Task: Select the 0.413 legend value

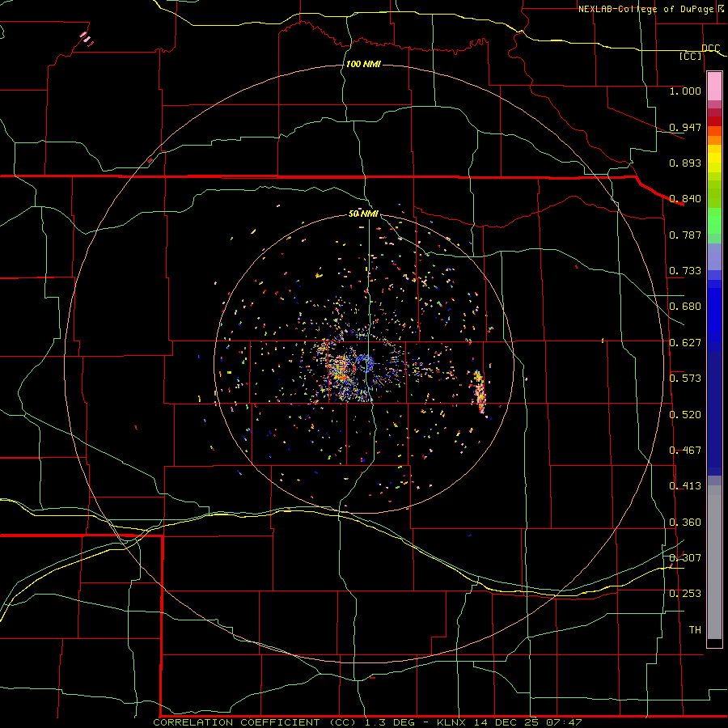Action: [685, 485]
